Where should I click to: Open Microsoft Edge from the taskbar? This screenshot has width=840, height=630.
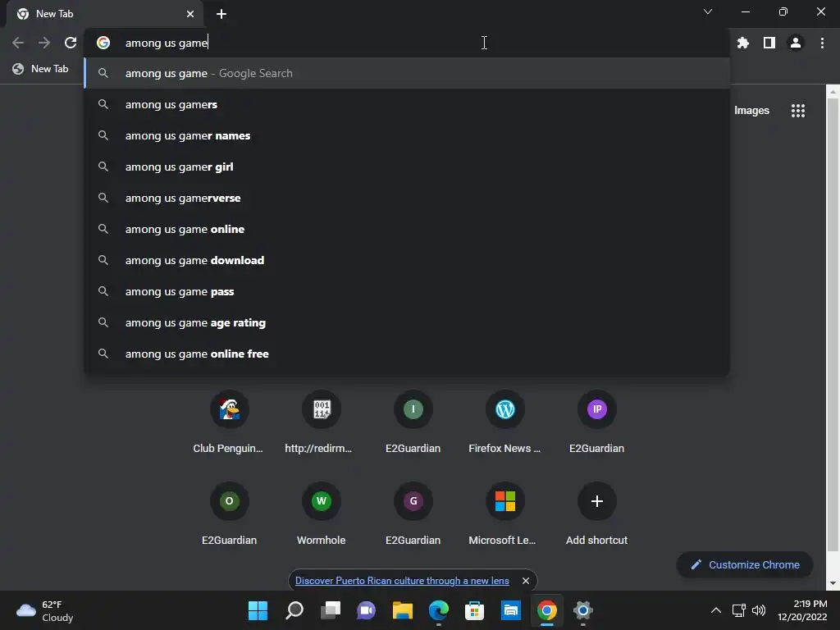[438, 610]
